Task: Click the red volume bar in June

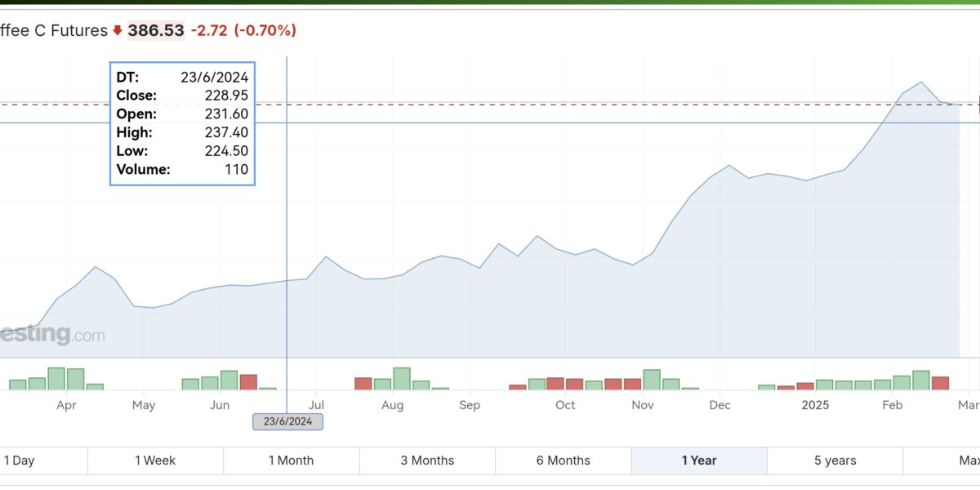Action: coord(248,382)
